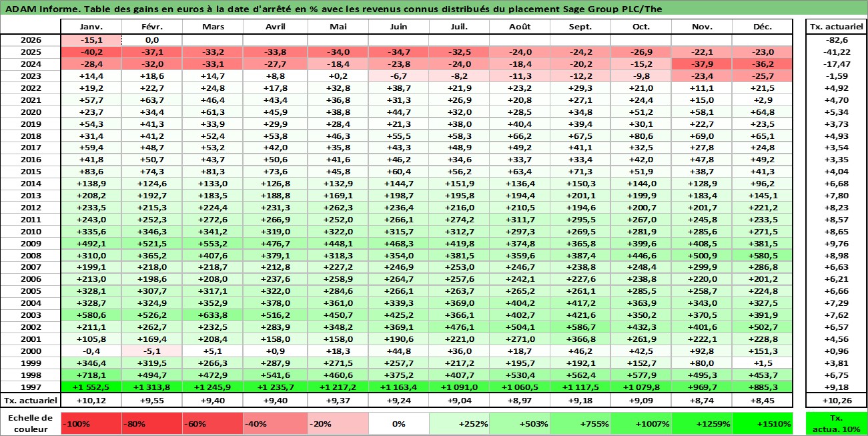
Task: Click the 'Mai' column header
Action: (x=337, y=27)
